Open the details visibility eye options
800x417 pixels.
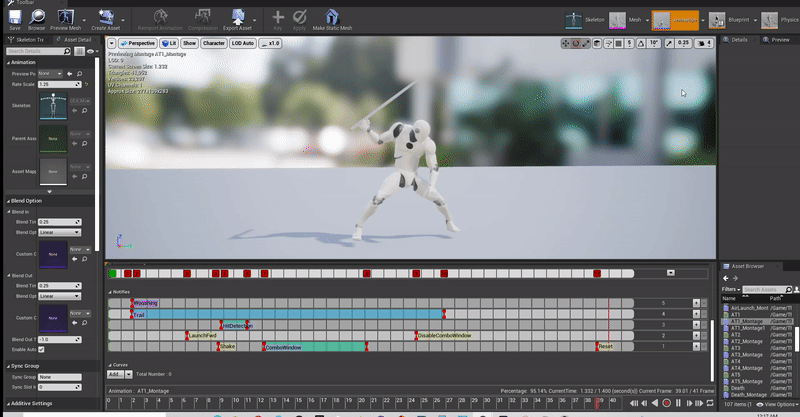pyautogui.click(x=92, y=51)
